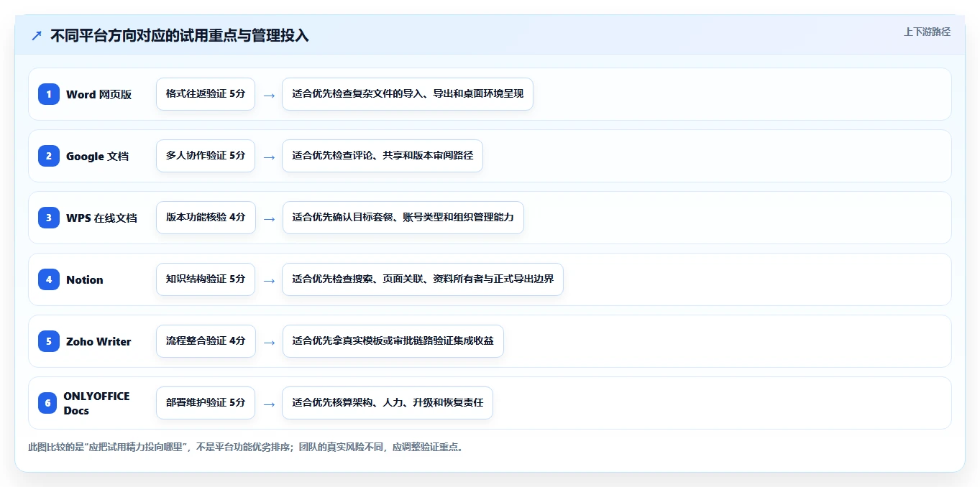The image size is (980, 487).
Task: Click the Google 文档 platform name
Action: point(98,156)
